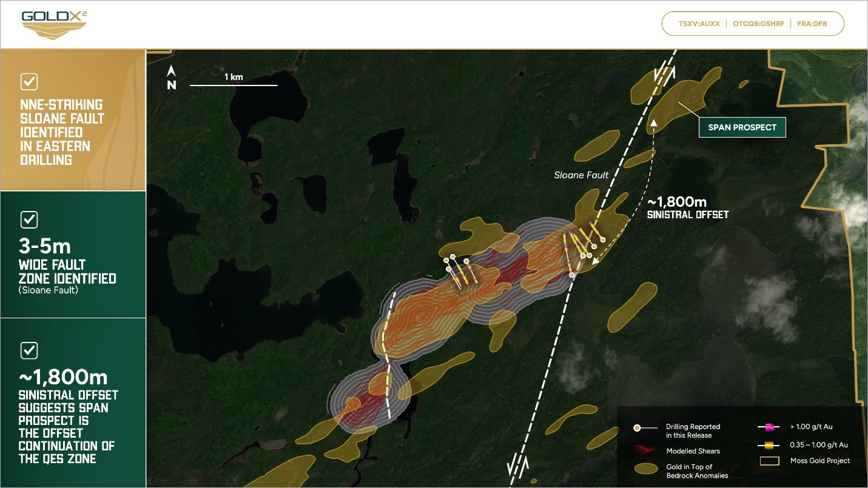Viewport: 868px width, 488px height.
Task: Click the Moss Gold Project legend rectangle
Action: point(770,461)
